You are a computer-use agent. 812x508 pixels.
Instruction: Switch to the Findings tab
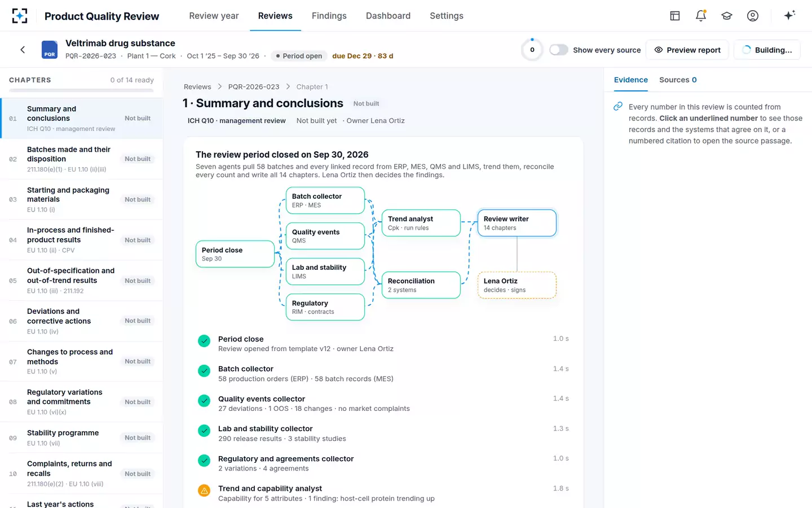tap(329, 16)
